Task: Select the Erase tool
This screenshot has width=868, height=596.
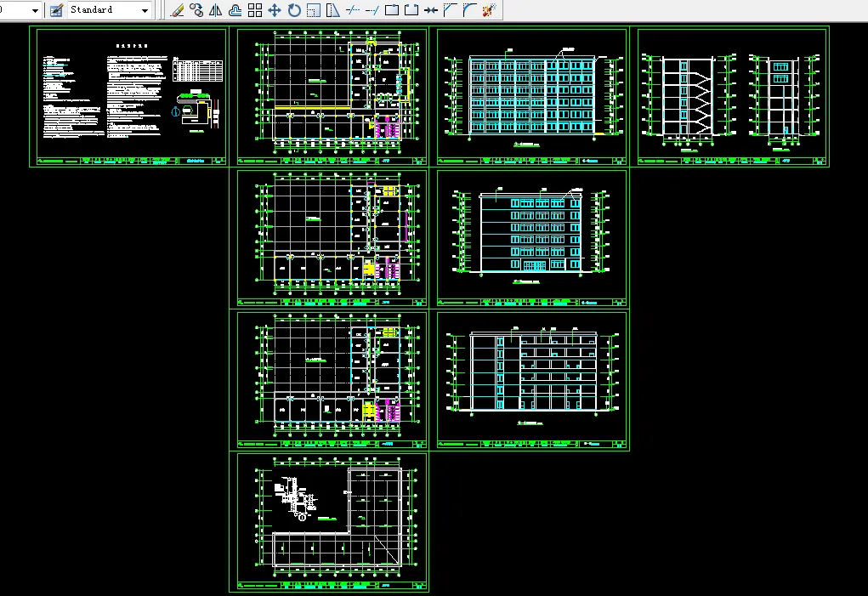Action: coord(177,10)
